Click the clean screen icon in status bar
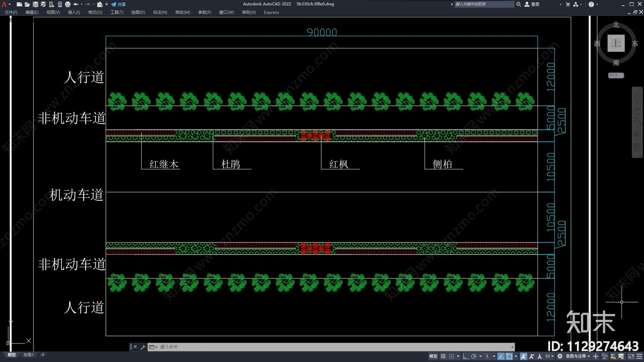 pyautogui.click(x=631, y=356)
